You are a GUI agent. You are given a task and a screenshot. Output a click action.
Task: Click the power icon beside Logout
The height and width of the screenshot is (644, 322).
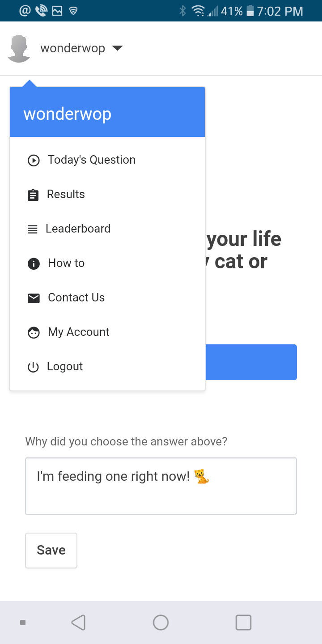33,367
